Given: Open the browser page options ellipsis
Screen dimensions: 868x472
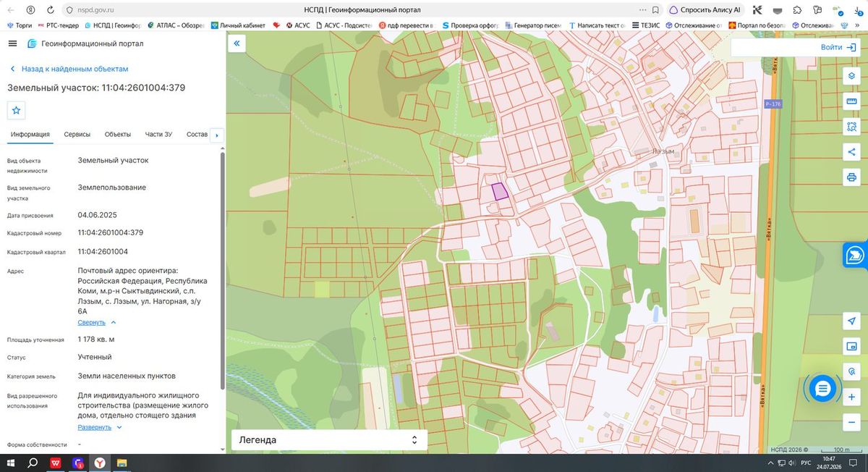Looking at the screenshot, I should coord(642,10).
